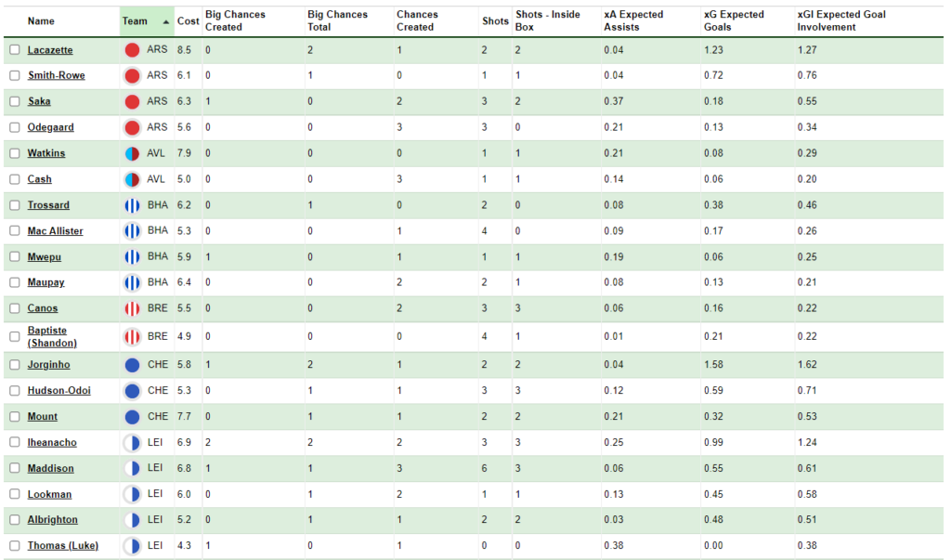Click the Chelsea badge beside Mount

point(133,417)
